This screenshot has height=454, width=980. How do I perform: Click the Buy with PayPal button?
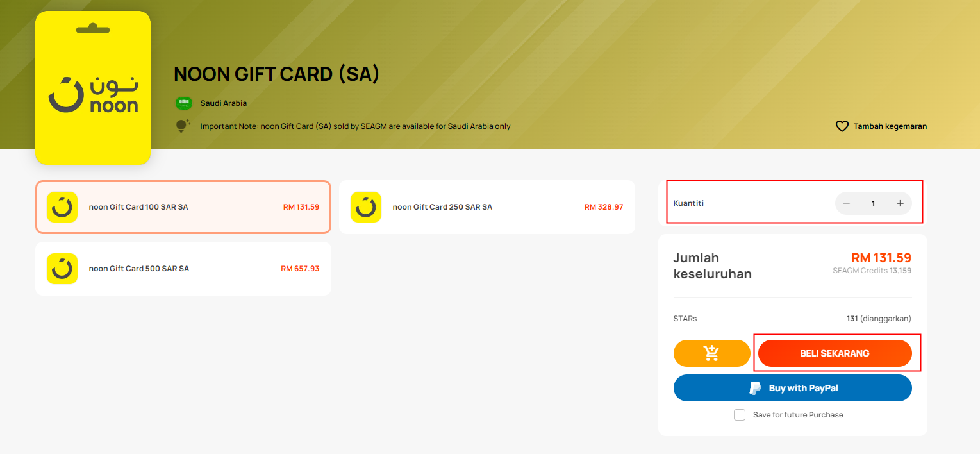tap(793, 388)
